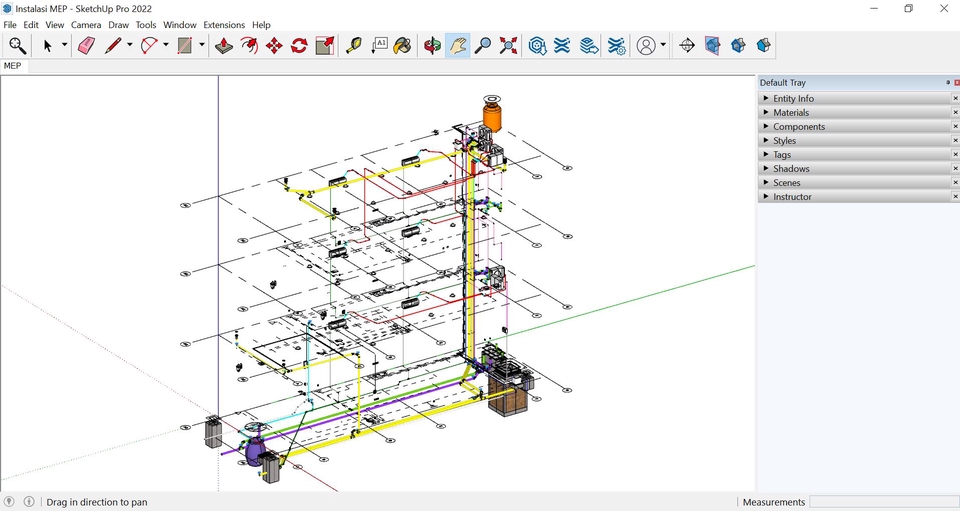The image size is (960, 511).
Task: Click the user account profile icon
Action: [x=646, y=45]
